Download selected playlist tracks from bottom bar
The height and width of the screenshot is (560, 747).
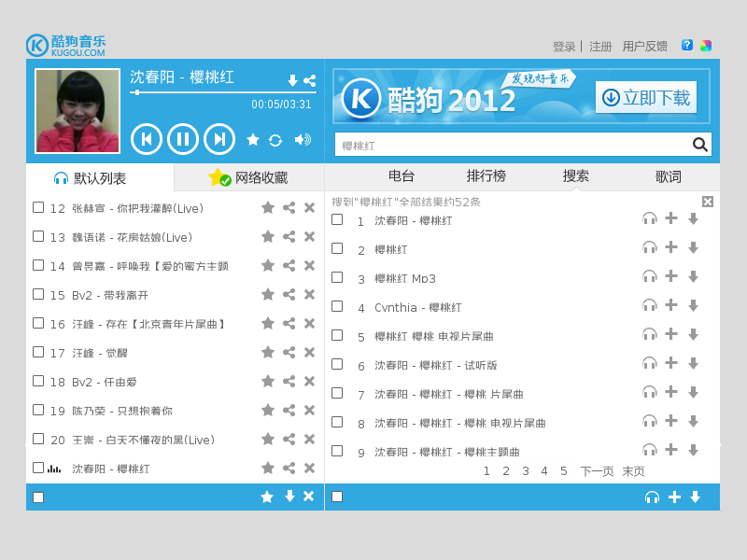tap(289, 497)
